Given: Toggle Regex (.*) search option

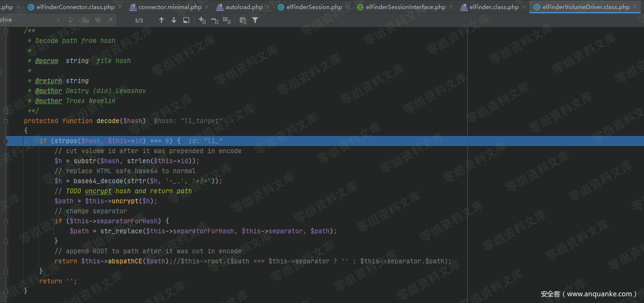Looking at the screenshot, I should [110, 20].
